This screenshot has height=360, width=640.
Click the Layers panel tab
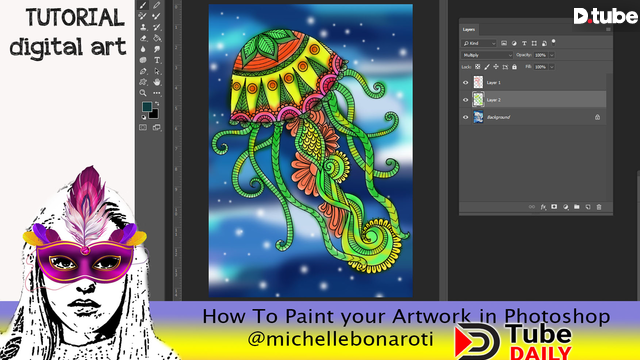pos(469,29)
